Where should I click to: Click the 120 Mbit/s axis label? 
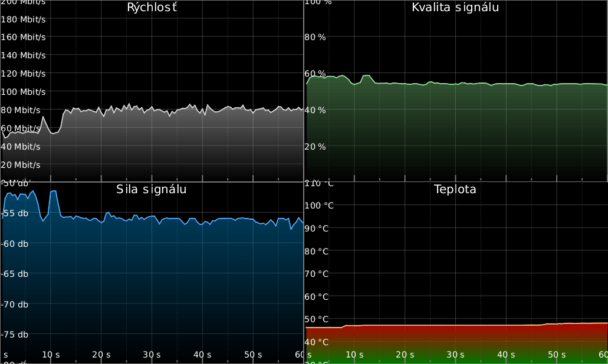[x=23, y=74]
